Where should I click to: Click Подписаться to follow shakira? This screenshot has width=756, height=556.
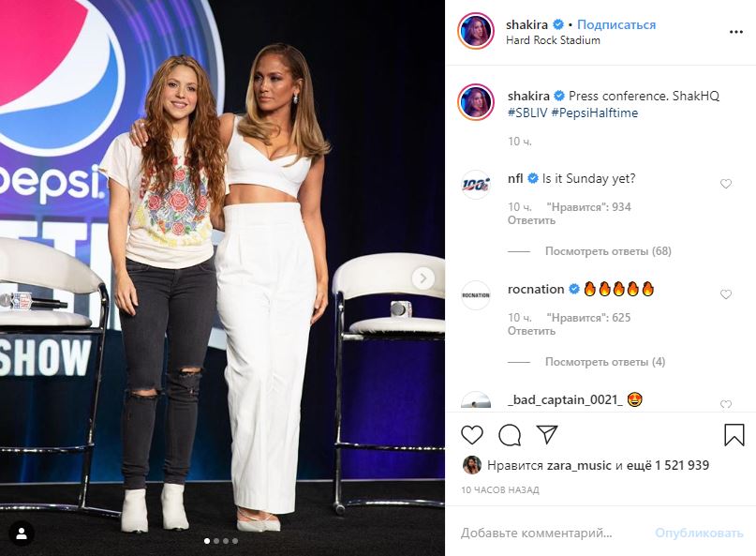point(616,24)
